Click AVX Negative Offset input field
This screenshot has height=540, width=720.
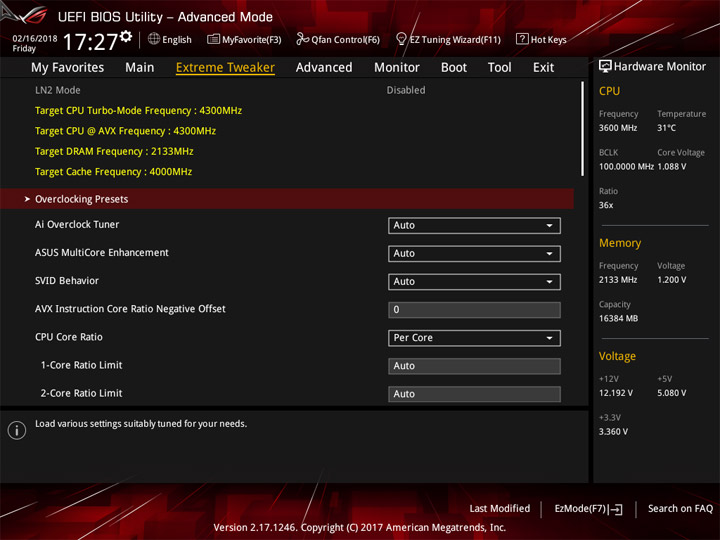[x=474, y=310]
